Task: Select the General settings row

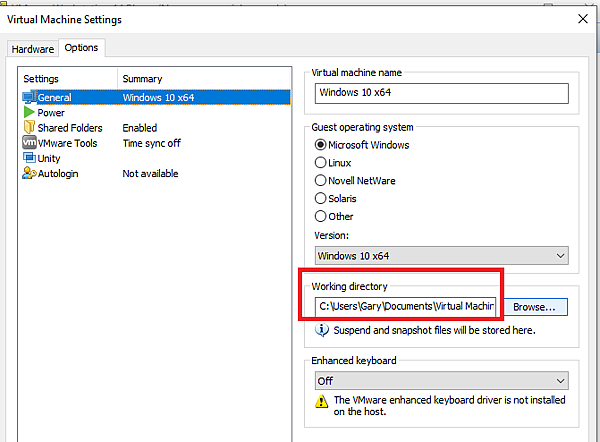Action: tap(156, 97)
